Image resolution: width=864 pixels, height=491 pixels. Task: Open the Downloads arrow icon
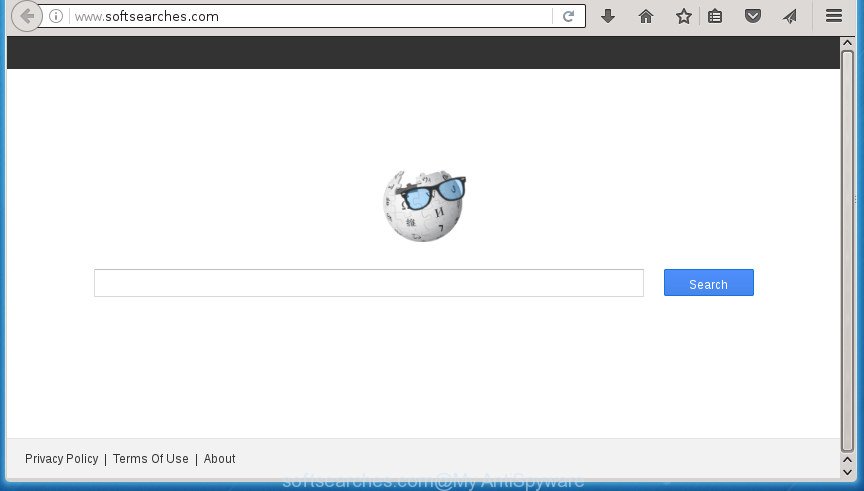[x=608, y=17]
